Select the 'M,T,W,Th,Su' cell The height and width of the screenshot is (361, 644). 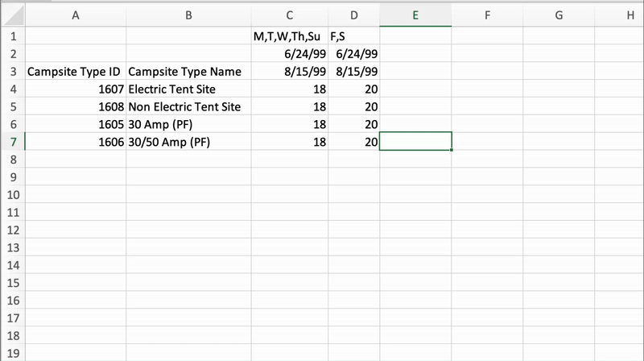pyautogui.click(x=289, y=36)
